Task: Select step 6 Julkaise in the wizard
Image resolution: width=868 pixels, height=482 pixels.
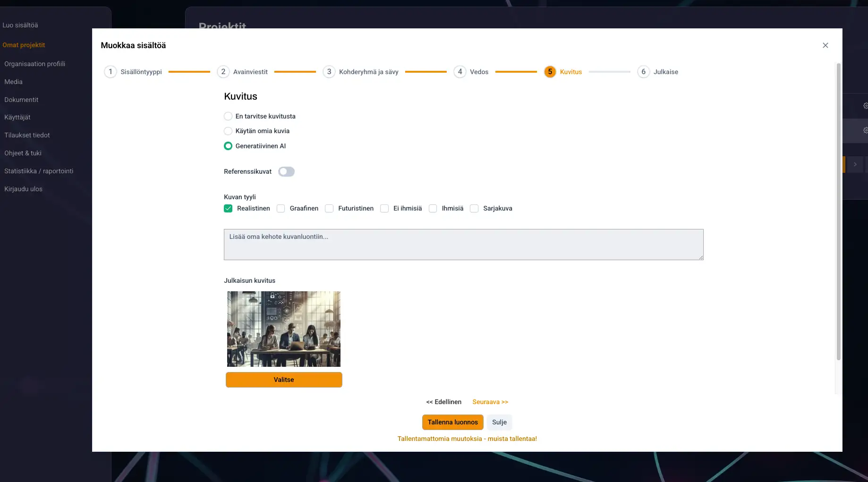Action: coord(643,72)
